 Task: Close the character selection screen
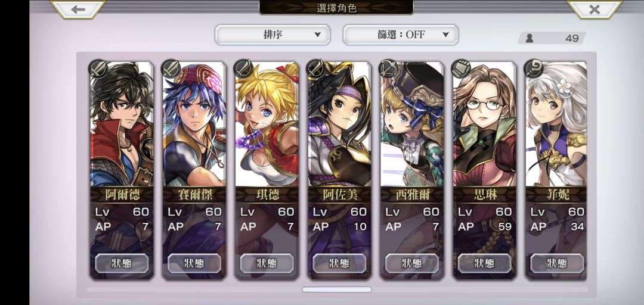click(x=595, y=9)
